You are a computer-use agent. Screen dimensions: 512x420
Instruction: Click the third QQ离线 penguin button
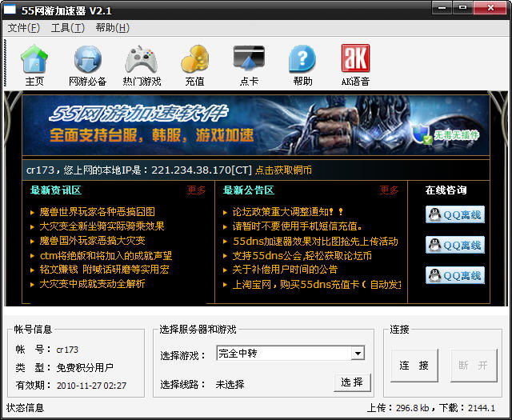click(x=455, y=275)
